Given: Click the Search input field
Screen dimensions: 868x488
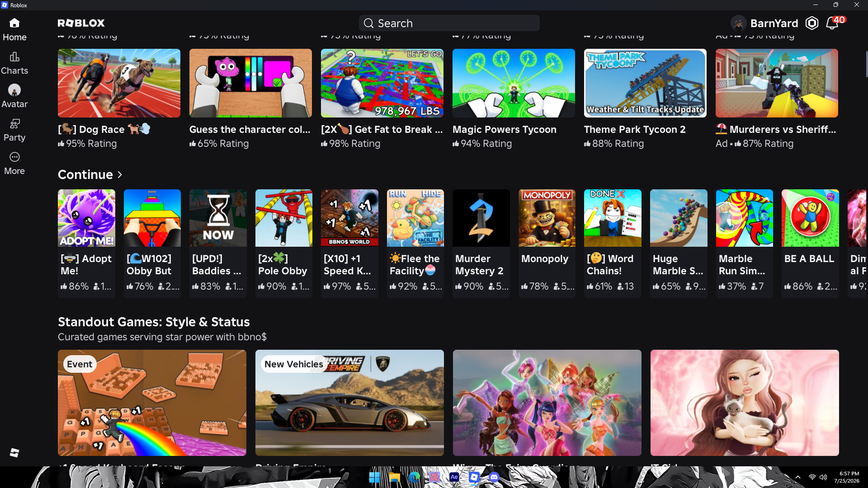Looking at the screenshot, I should (x=449, y=23).
